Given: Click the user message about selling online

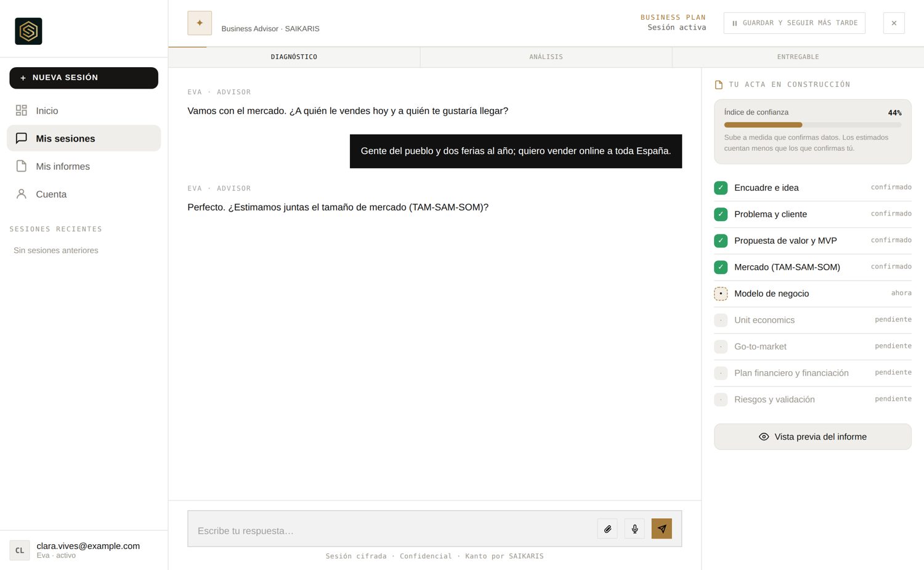Looking at the screenshot, I should click(x=516, y=151).
